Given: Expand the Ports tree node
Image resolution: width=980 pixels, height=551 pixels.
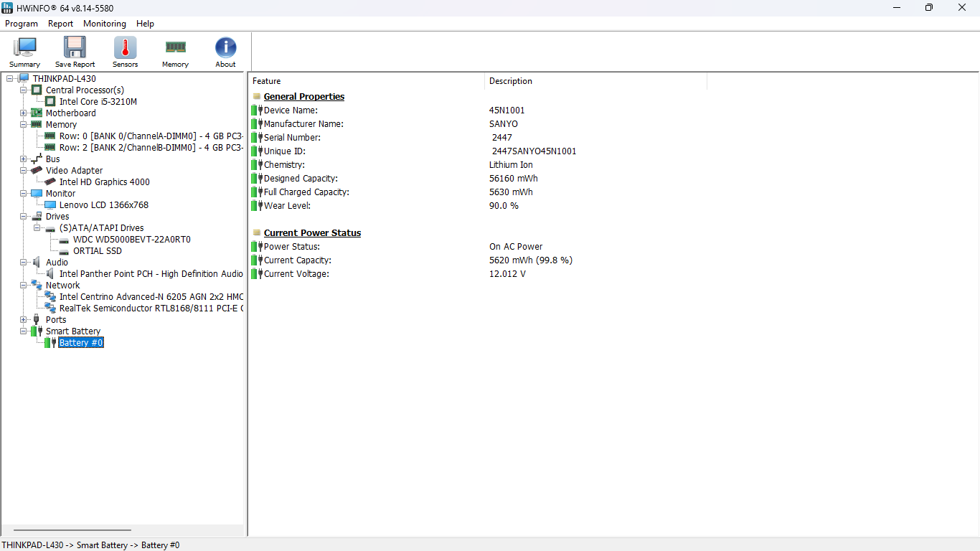Looking at the screenshot, I should click(x=24, y=319).
